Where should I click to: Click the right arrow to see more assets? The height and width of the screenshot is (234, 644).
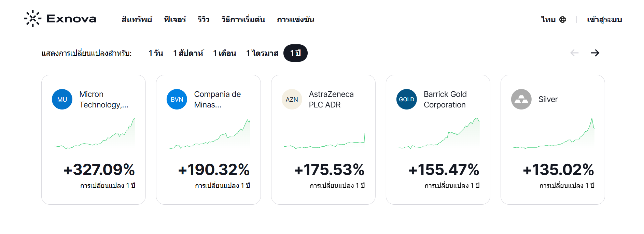tap(595, 53)
